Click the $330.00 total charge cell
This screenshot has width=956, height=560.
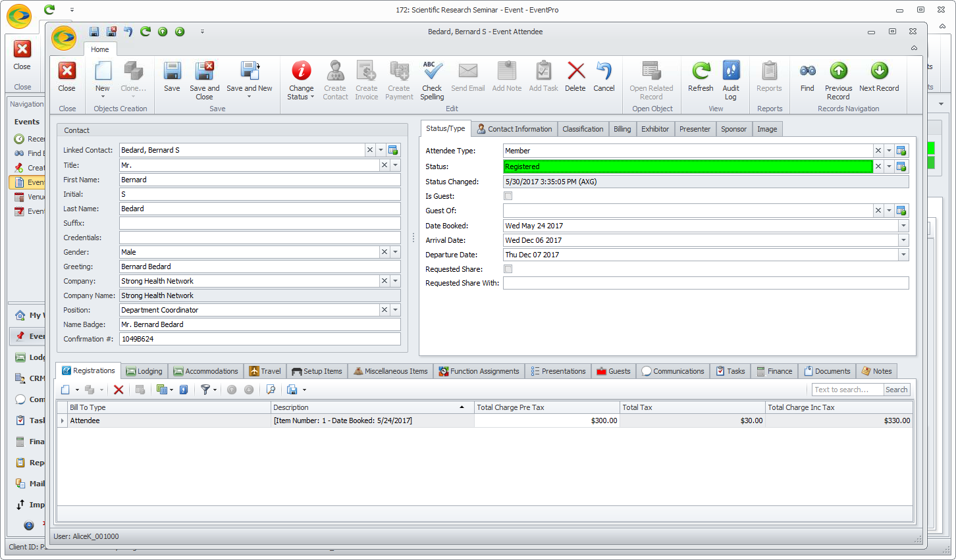coord(839,420)
